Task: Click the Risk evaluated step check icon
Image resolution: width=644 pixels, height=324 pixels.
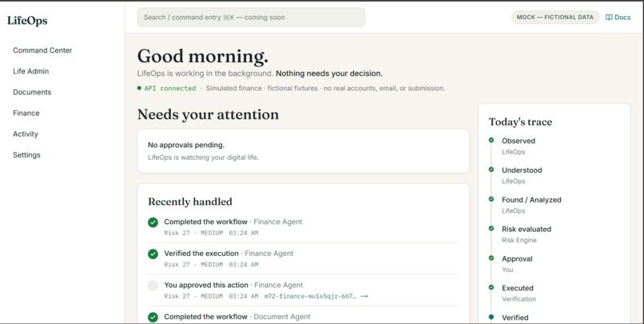Action: (491, 228)
